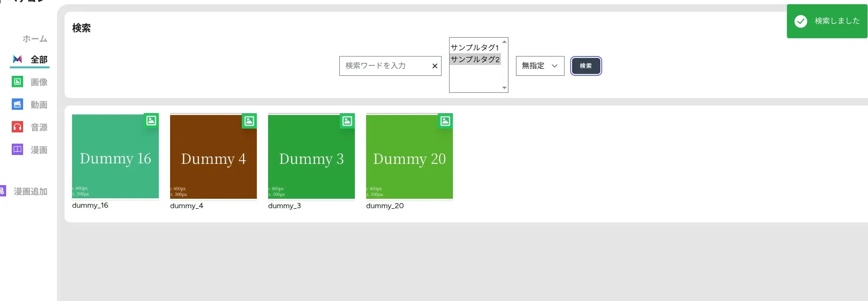This screenshot has width=868, height=301.
Task: Click the dummy_4 file name
Action: pyautogui.click(x=187, y=206)
